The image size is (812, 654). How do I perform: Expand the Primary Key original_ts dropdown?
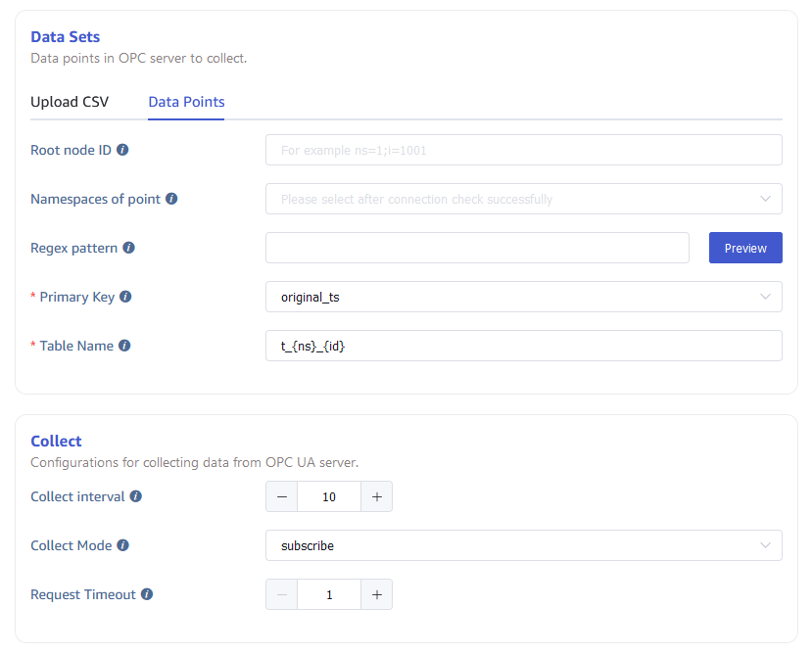pyautogui.click(x=523, y=297)
